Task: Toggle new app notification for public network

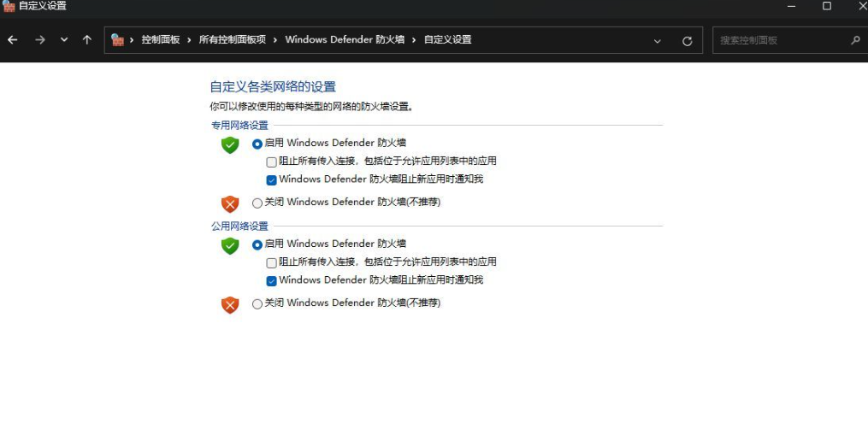Action: click(x=271, y=281)
